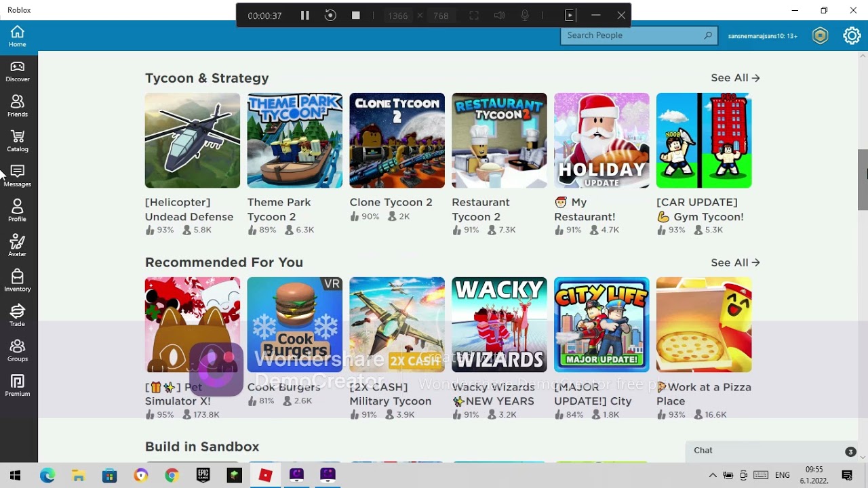868x488 pixels.
Task: Open the [Helicopter] Undead Defense thumbnail
Action: point(193,140)
